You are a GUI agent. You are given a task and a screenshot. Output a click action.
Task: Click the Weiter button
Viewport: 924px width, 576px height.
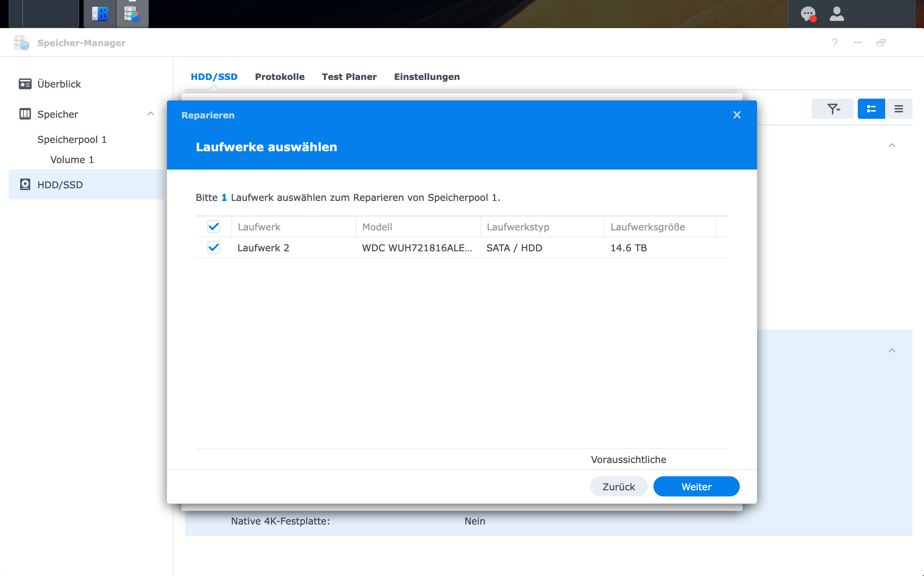click(696, 486)
